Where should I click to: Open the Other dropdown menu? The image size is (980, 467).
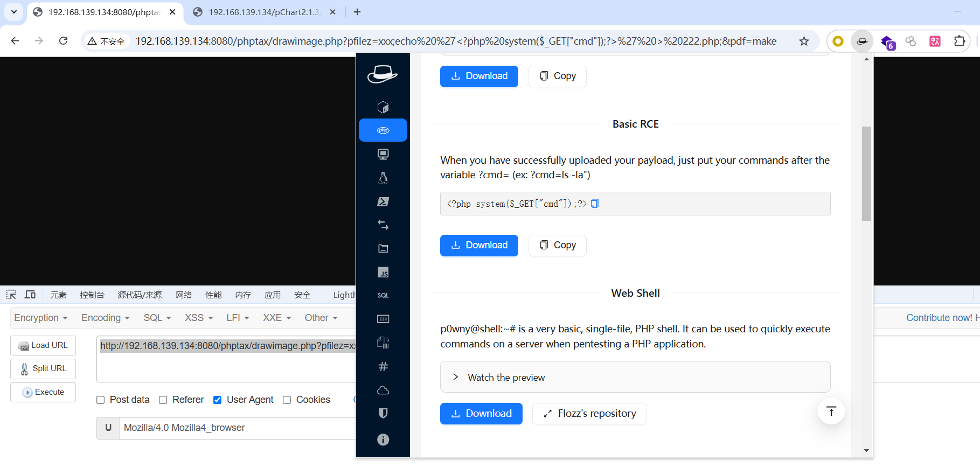click(x=321, y=318)
